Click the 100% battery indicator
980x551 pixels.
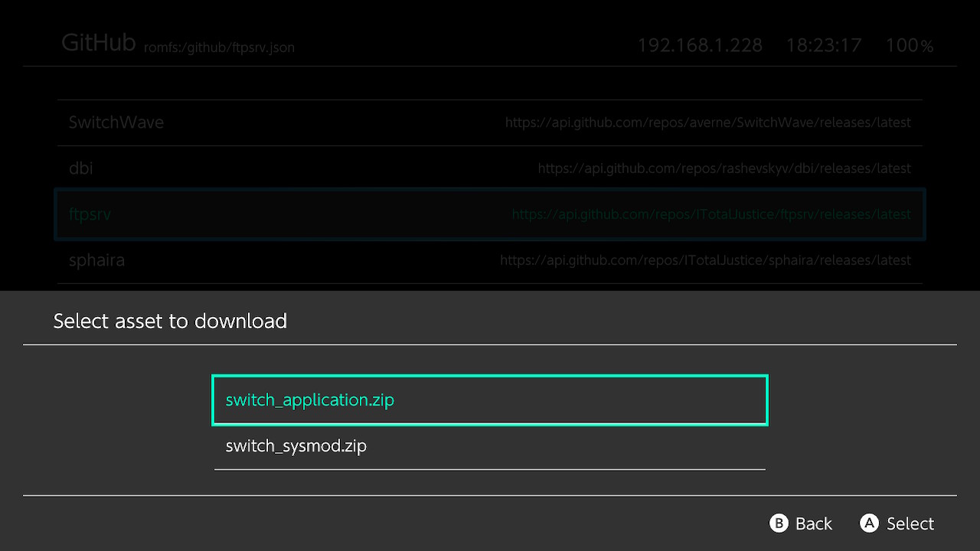point(910,46)
